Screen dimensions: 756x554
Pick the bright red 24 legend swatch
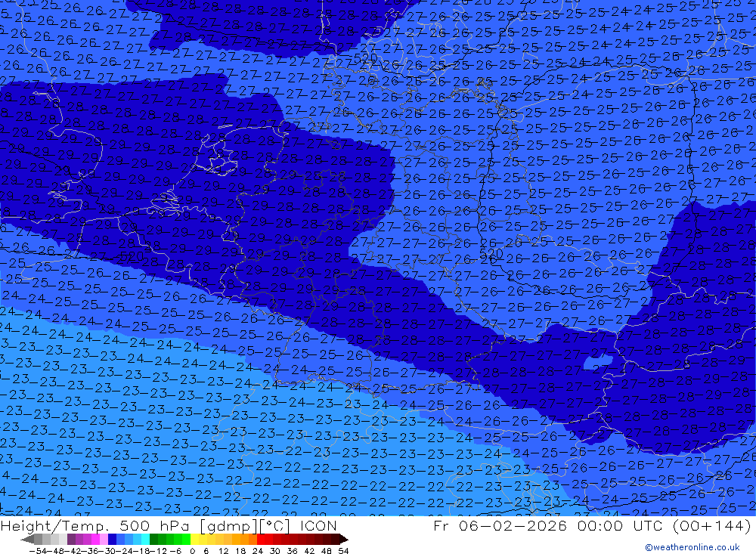pos(261,540)
